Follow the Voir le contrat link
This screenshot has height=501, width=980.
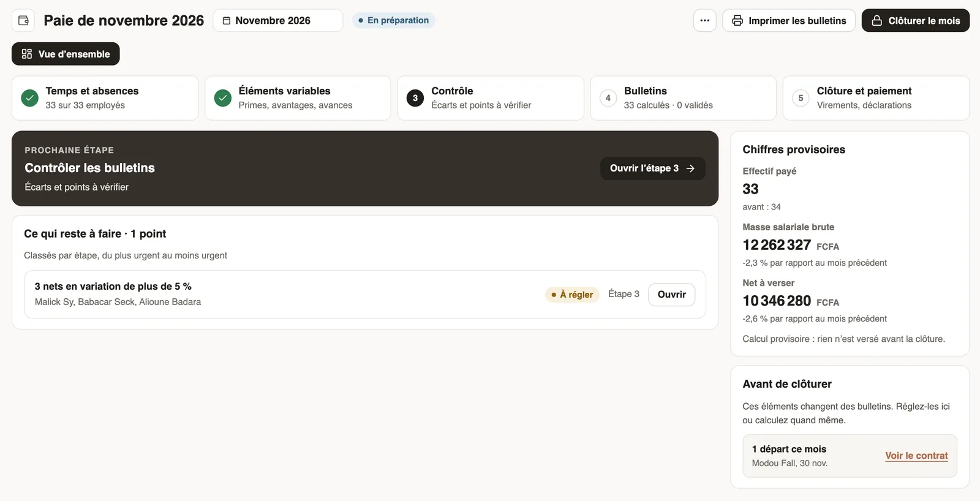pyautogui.click(x=916, y=456)
